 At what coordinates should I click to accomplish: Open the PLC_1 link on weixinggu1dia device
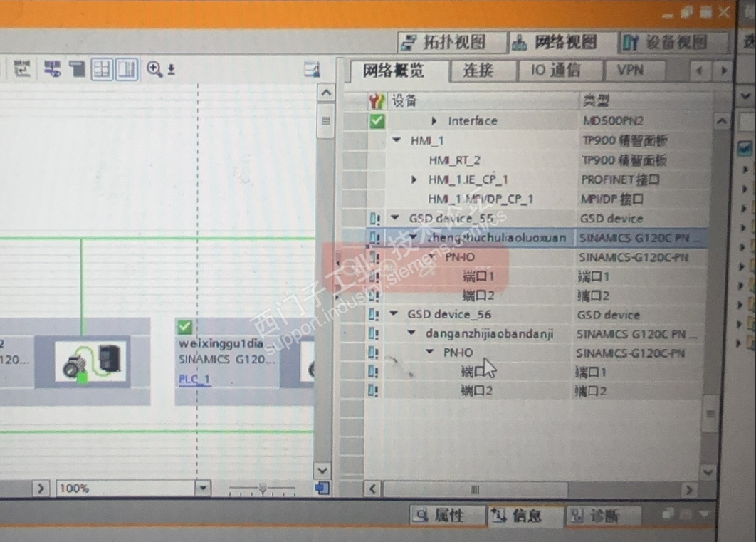(x=194, y=380)
